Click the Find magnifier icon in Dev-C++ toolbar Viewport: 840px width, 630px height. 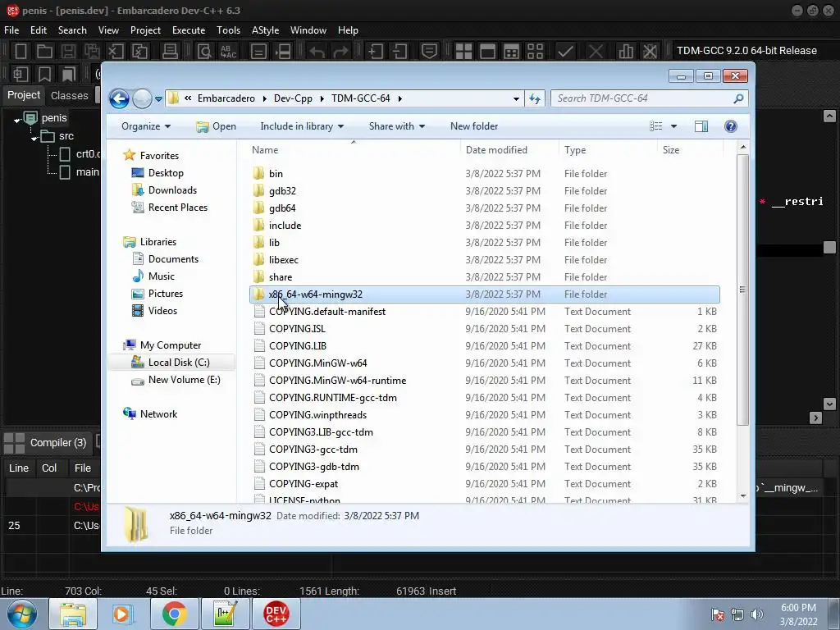click(x=204, y=51)
